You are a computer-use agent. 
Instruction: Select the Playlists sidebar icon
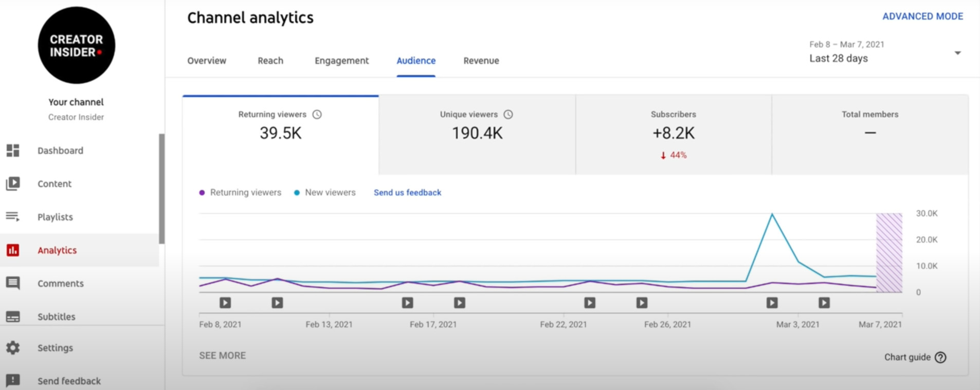coord(13,217)
